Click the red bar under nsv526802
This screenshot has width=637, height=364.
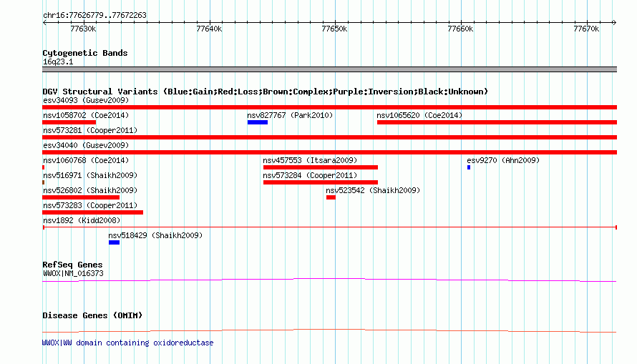click(x=81, y=197)
